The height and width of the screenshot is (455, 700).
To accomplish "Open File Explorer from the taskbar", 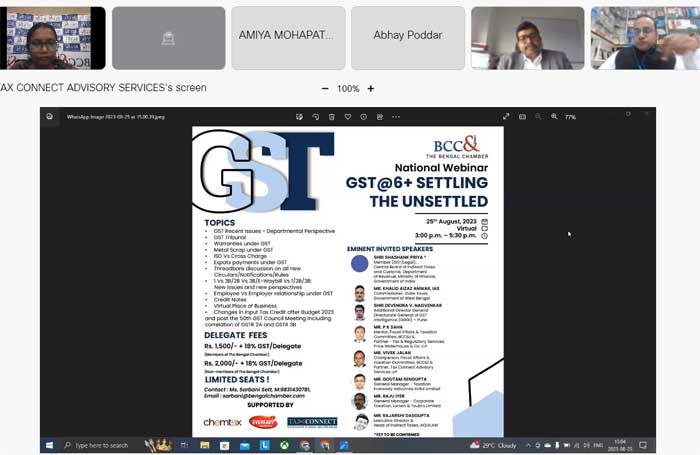I will pyautogui.click(x=204, y=445).
